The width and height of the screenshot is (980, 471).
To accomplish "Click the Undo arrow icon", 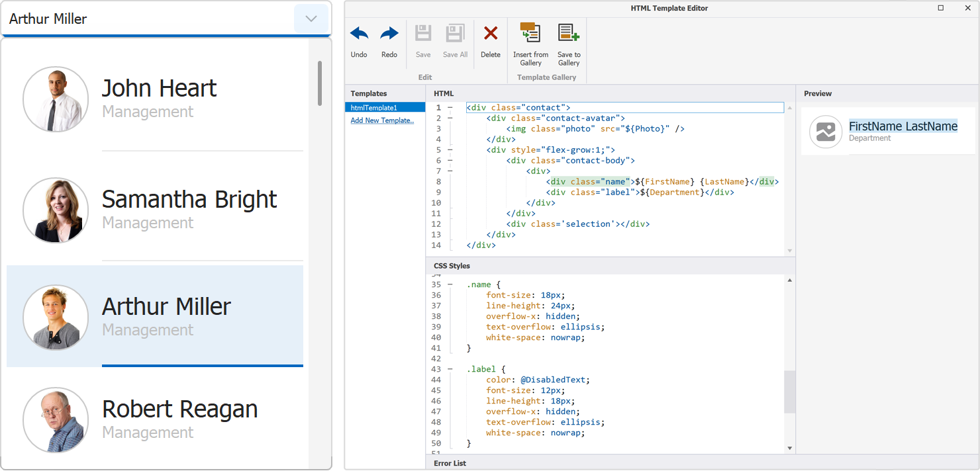I will point(359,34).
